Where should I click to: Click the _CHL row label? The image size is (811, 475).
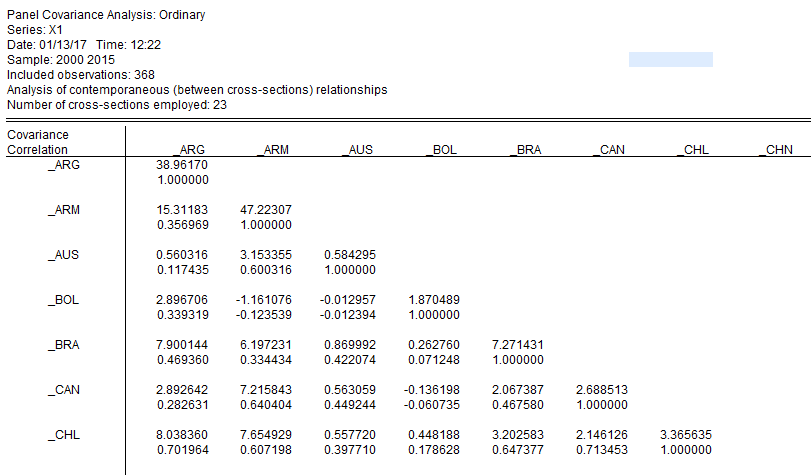pyautogui.click(x=64, y=435)
